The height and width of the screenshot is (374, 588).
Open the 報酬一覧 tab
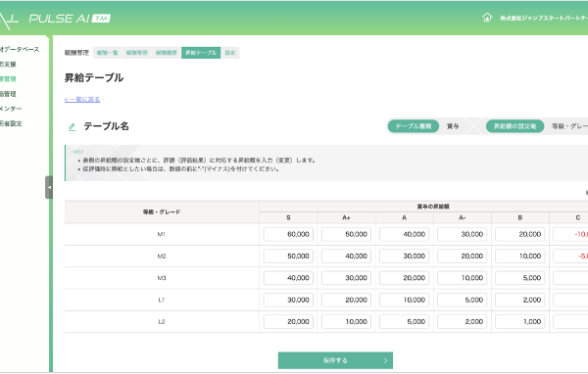point(107,53)
